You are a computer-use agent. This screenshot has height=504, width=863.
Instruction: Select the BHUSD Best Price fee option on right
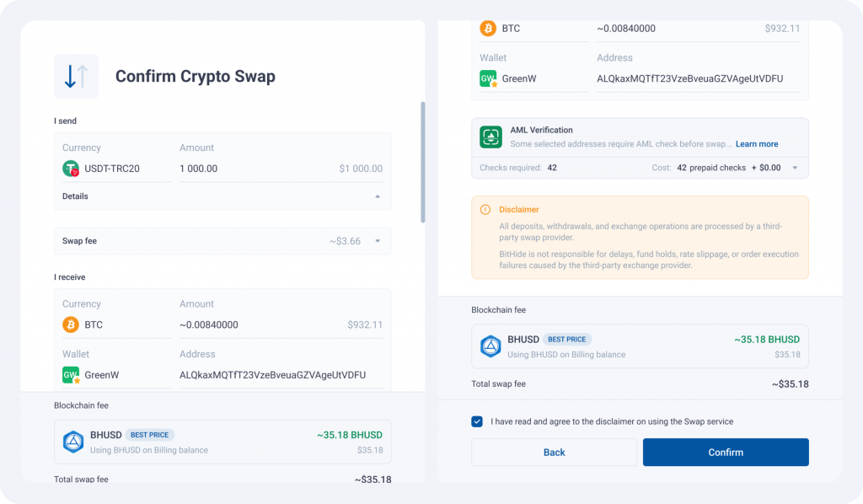pos(640,346)
